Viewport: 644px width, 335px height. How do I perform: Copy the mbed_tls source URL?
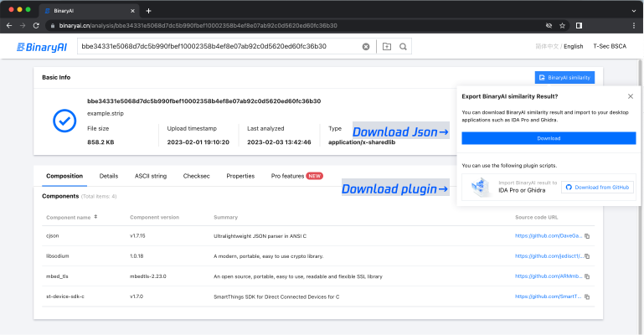587,276
